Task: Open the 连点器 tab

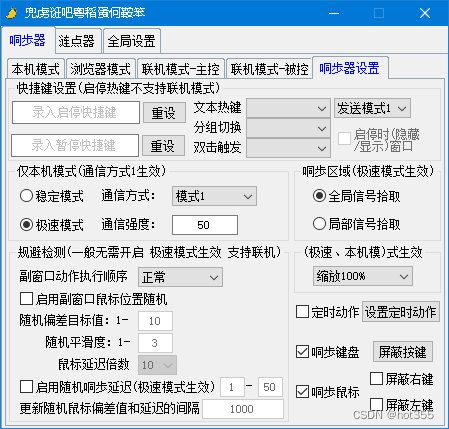Action: 78,41
